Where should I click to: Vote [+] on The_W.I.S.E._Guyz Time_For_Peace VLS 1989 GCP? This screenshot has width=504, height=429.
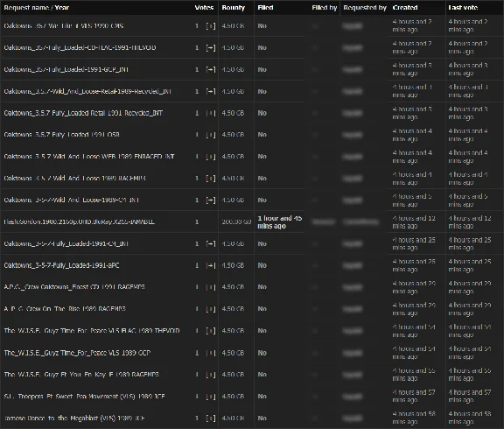coord(211,353)
